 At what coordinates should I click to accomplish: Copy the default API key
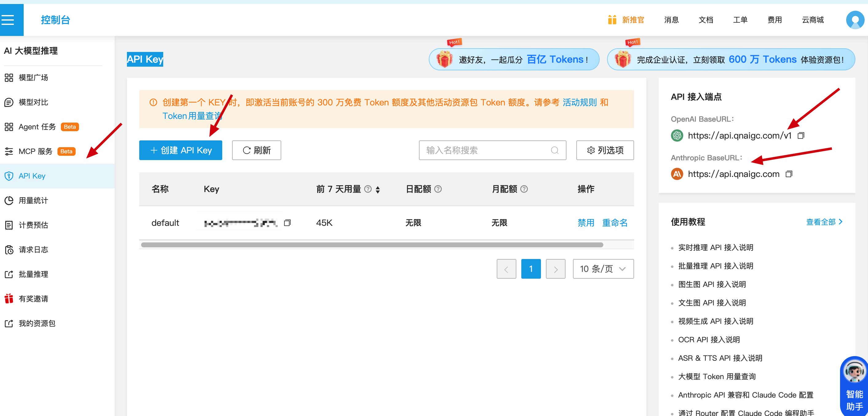[x=287, y=223]
